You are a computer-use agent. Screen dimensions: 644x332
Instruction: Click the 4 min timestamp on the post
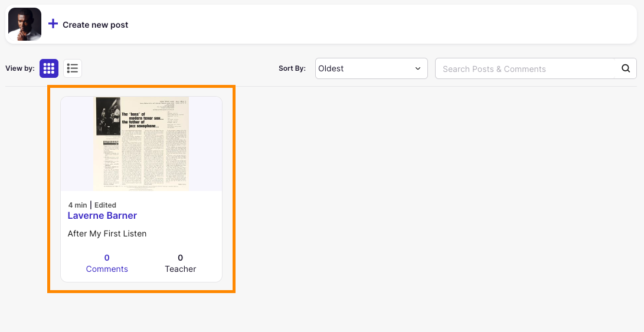click(77, 205)
